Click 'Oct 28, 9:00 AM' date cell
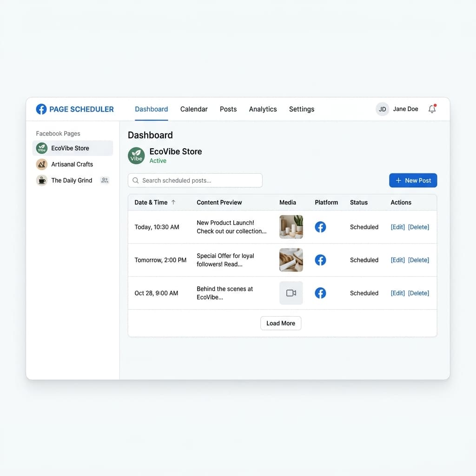Screen dimensions: 476x476 click(x=156, y=293)
